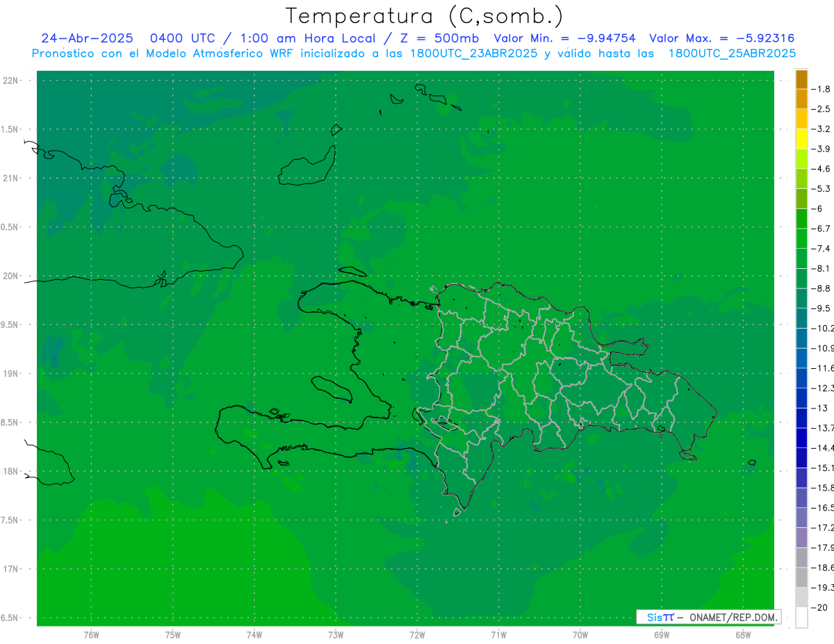Image resolution: width=834 pixels, height=644 pixels.
Task: Click the "20N" latitude label
Action: coord(11,276)
